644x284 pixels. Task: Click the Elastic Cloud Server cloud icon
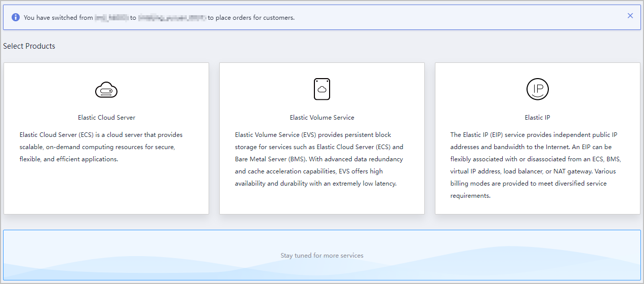point(106,90)
